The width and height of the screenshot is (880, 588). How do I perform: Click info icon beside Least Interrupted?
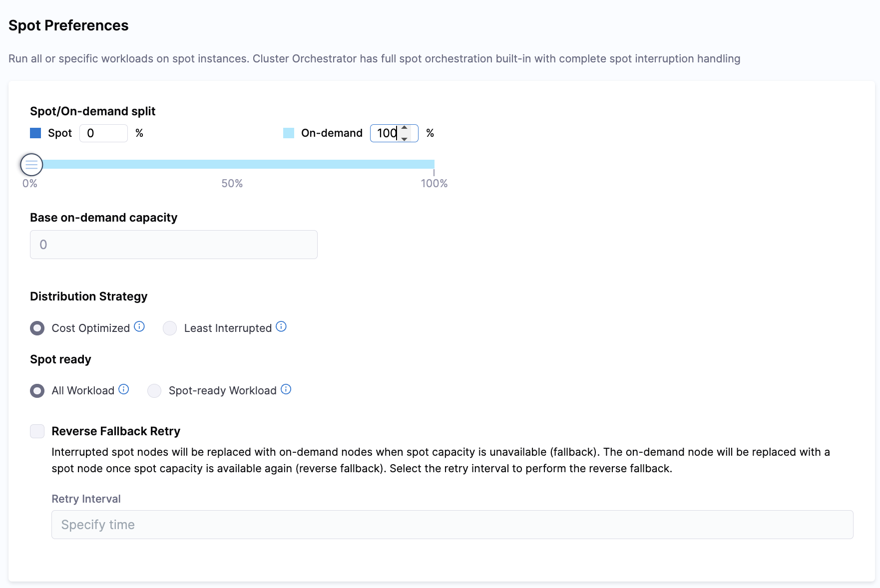pos(281,326)
